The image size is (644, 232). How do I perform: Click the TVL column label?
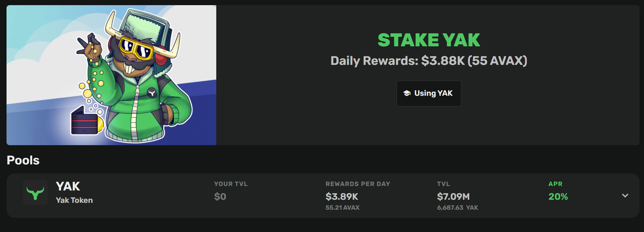(x=443, y=184)
